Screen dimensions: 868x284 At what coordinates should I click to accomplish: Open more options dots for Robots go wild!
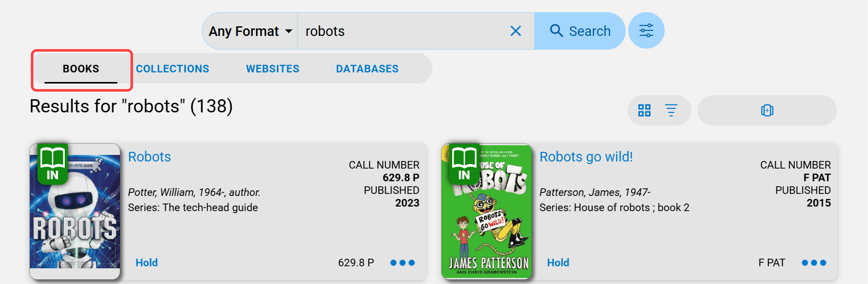point(814,263)
